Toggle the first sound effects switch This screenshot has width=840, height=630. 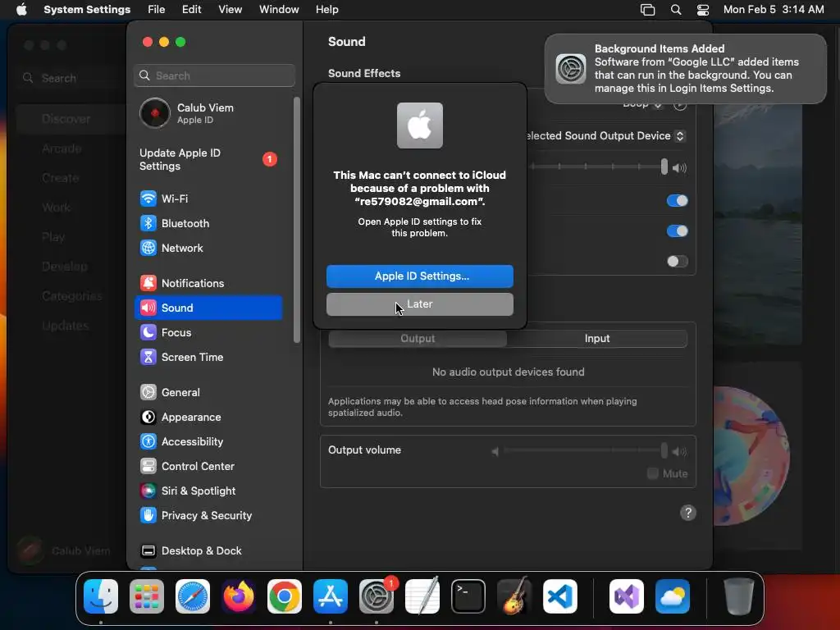point(677,201)
